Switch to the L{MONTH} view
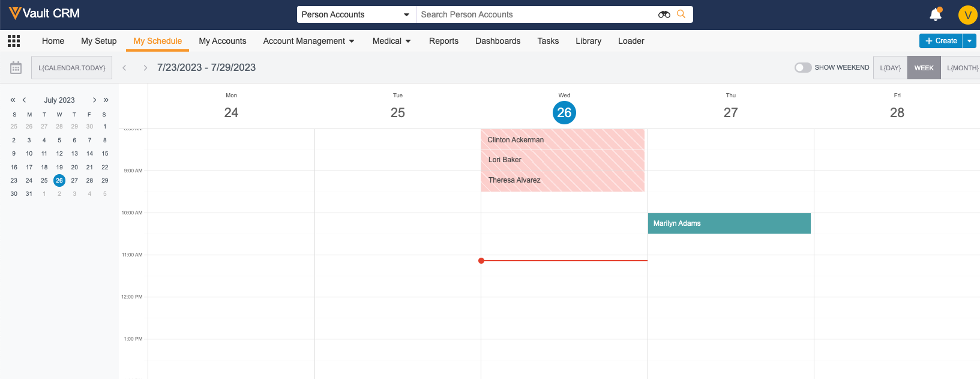 (961, 68)
